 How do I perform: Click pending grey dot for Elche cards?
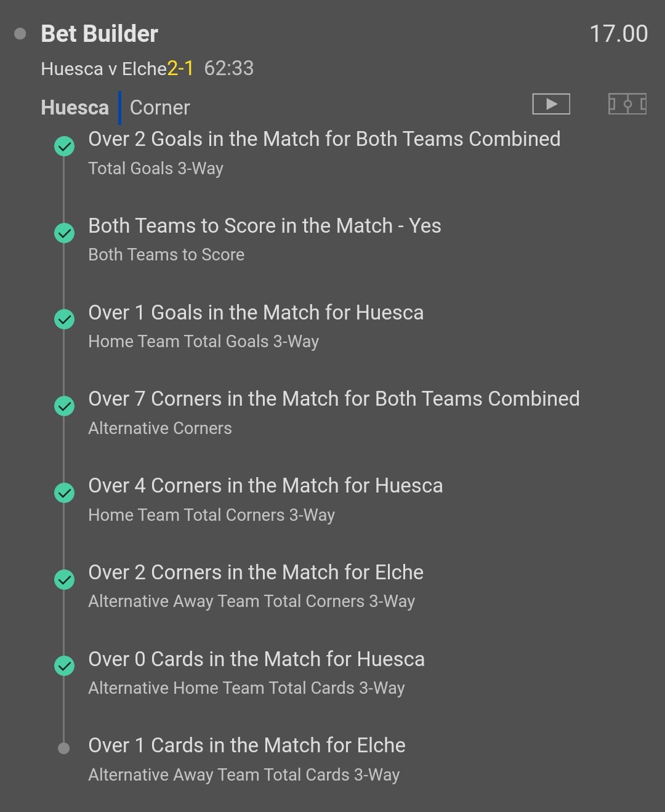(x=63, y=749)
